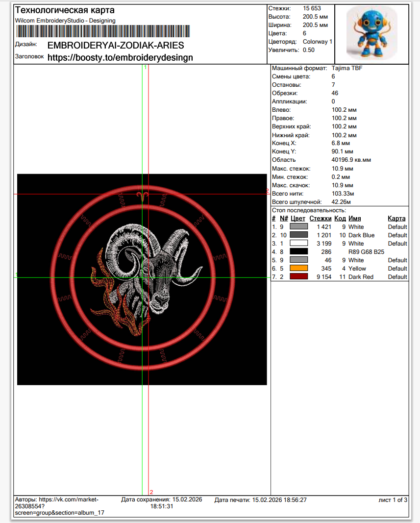Click the colorful barcode under the Wilcom title

click(x=102, y=32)
